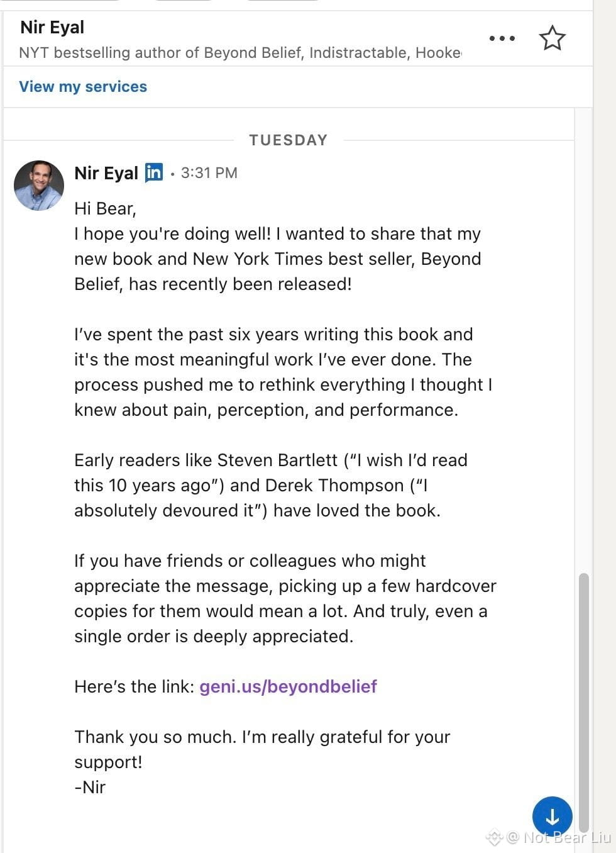Click the conversation scrollbar thumb
This screenshot has width=616, height=853.
(584, 701)
